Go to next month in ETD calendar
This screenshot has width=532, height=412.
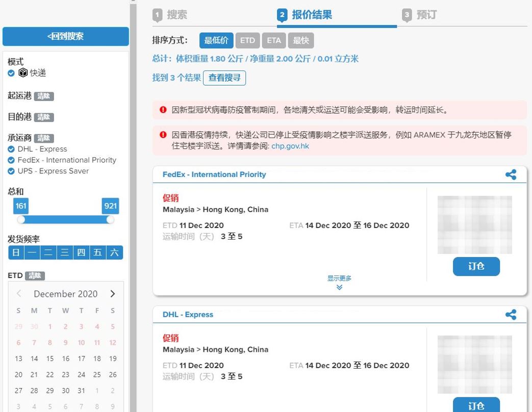[x=113, y=294]
